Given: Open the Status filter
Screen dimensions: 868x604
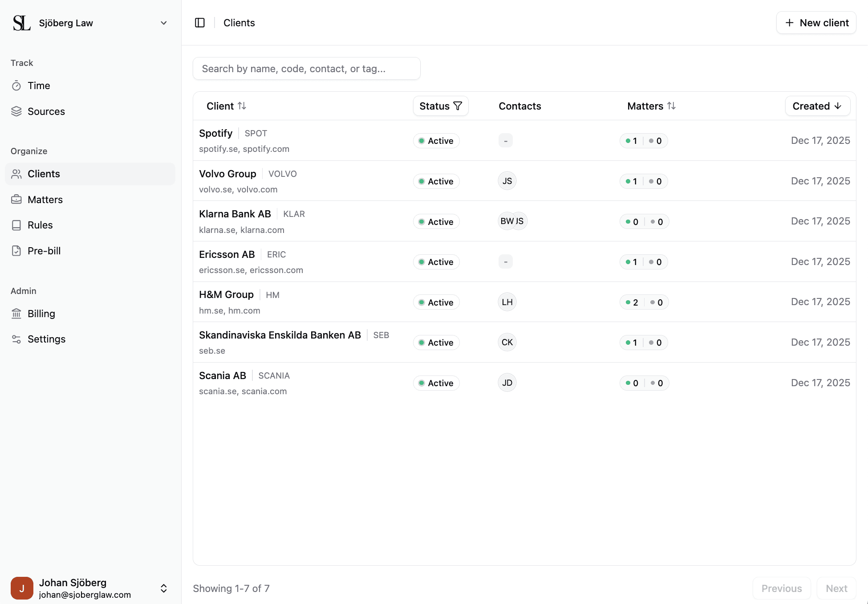Looking at the screenshot, I should tap(440, 106).
